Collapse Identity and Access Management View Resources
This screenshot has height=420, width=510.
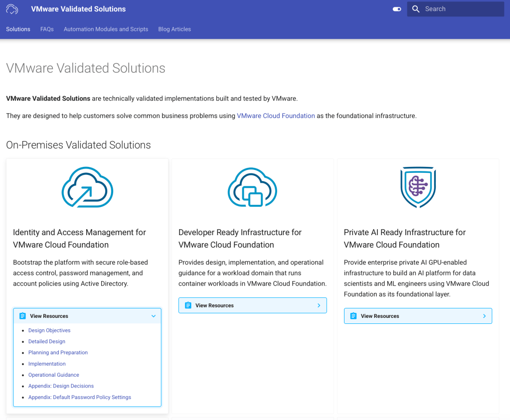tap(154, 316)
